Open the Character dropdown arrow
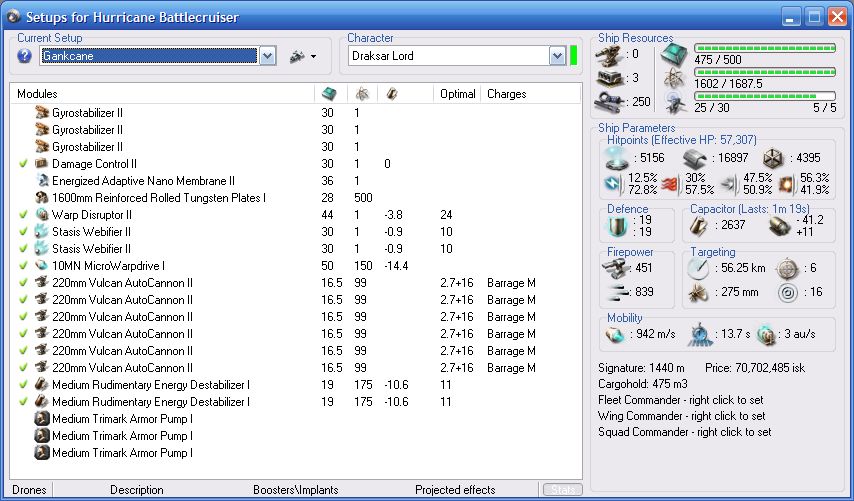 pyautogui.click(x=557, y=56)
